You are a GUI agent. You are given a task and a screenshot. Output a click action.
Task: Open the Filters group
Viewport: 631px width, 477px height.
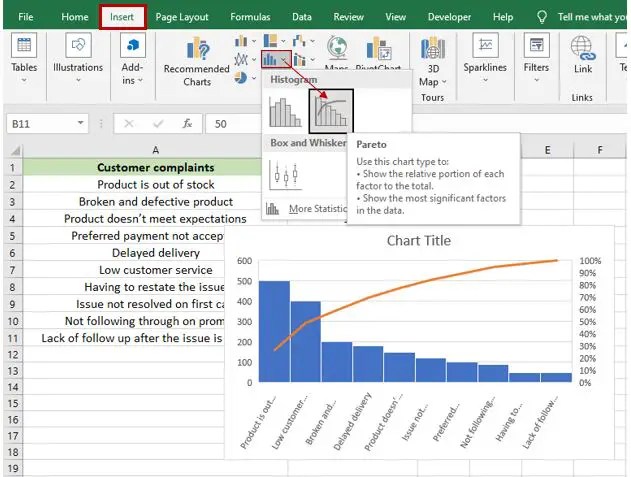[536, 58]
